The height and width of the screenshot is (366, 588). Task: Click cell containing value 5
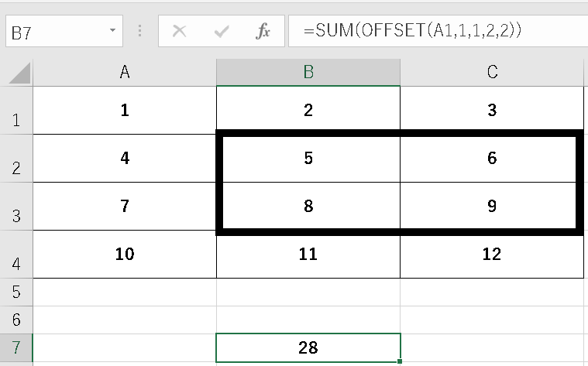[308, 159]
